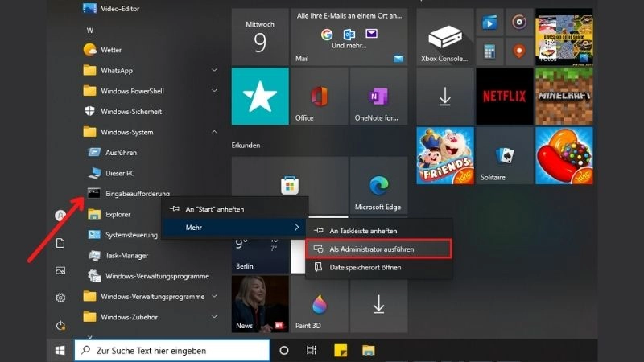Open the Mittwoch 9 calendar tile

click(260, 37)
